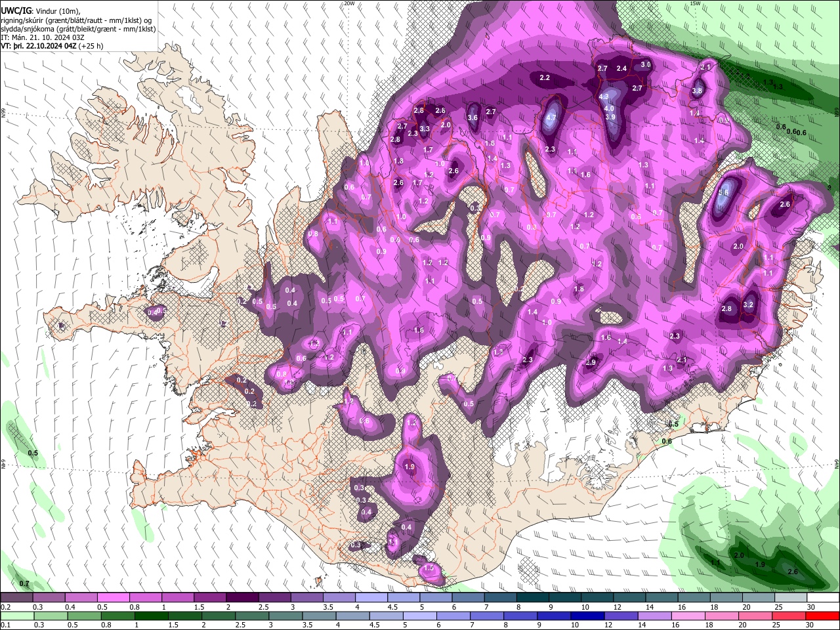Pick rain legend swatch between 5 and 6
Image resolution: width=840 pixels, height=630 pixels.
421,616
